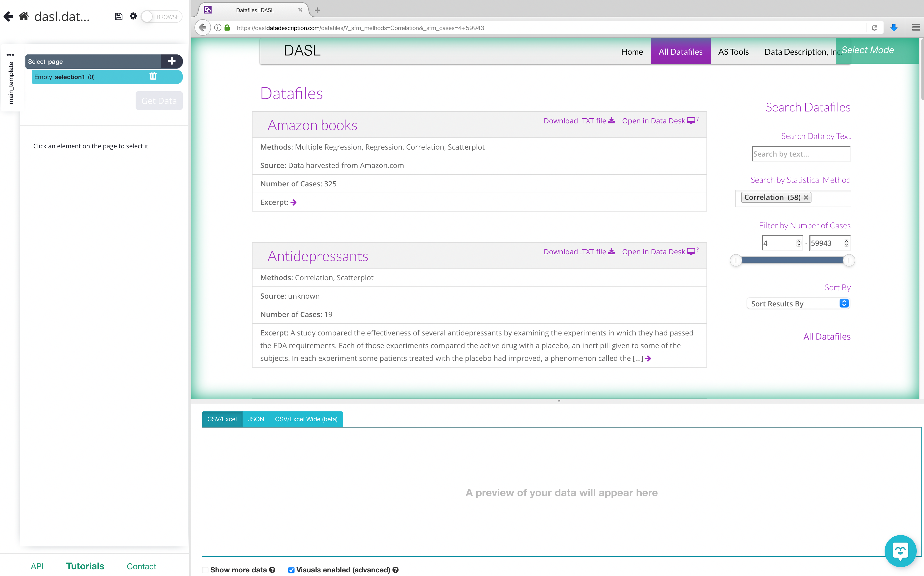Expand the Amazon books excerpt arrow
This screenshot has height=576, width=924.
tap(293, 202)
